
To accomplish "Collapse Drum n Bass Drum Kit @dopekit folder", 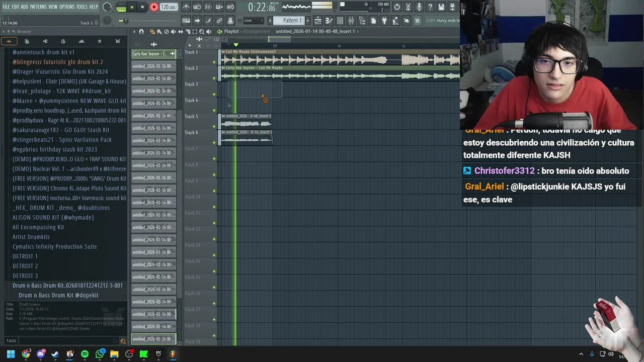I will tap(58, 295).
